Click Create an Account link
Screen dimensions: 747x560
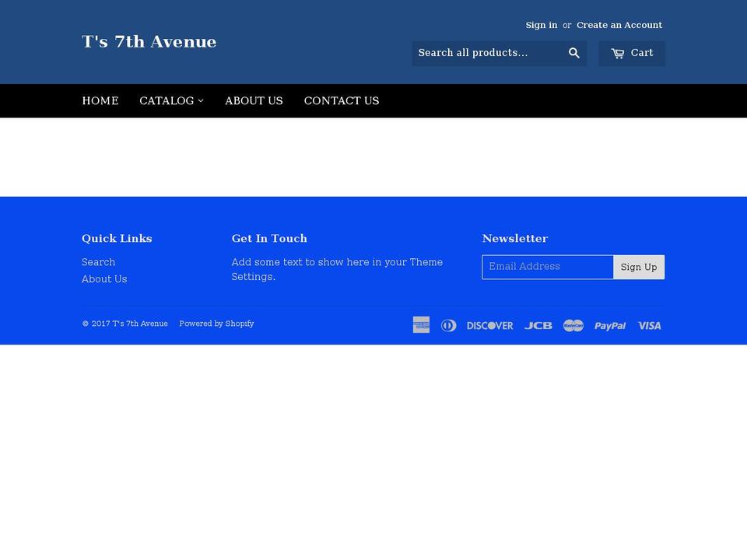point(619,25)
